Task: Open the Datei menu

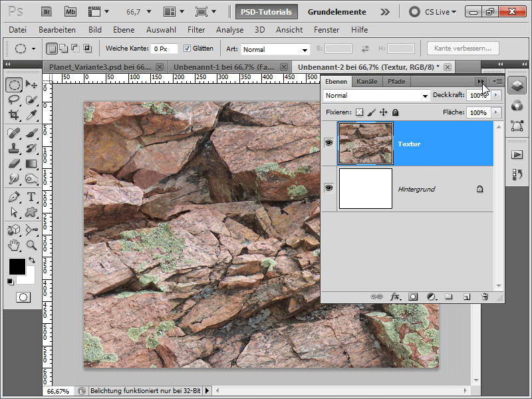Action: click(x=18, y=30)
